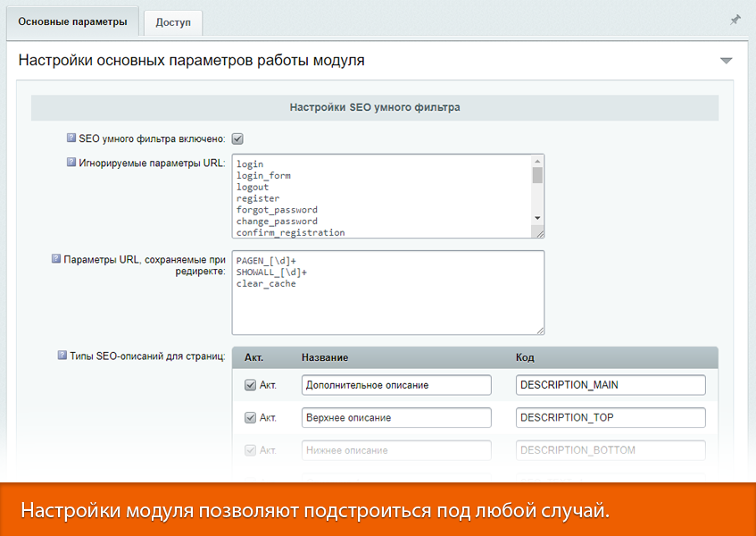Screen dimensions: 756x536
Task: Pin the settings form using the pin icon
Action: tap(735, 19)
